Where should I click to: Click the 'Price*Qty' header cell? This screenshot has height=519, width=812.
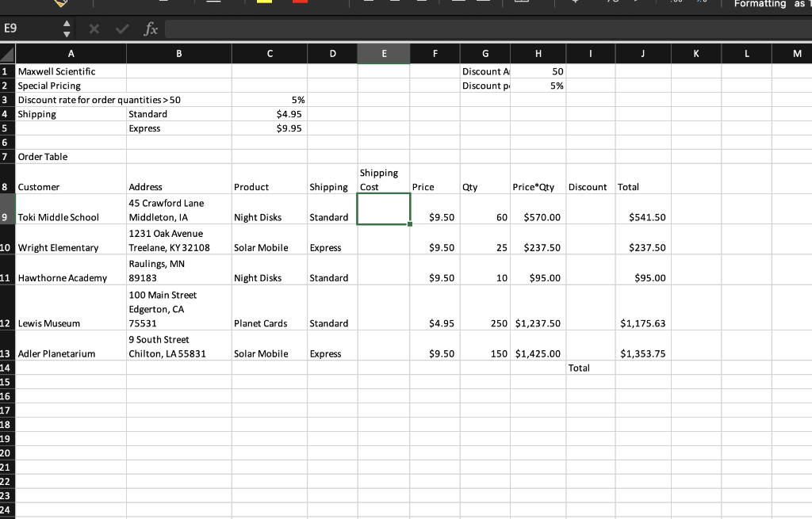point(538,179)
